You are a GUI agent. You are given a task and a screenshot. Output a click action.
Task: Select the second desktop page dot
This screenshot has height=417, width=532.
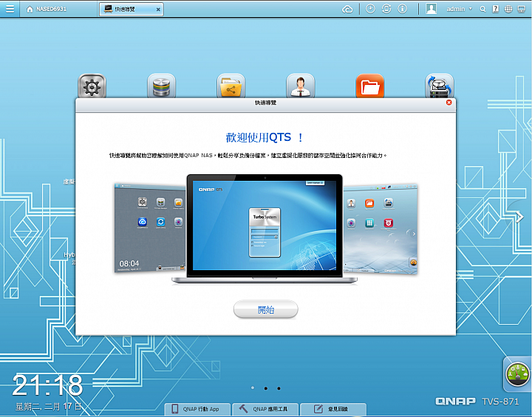(x=266, y=388)
